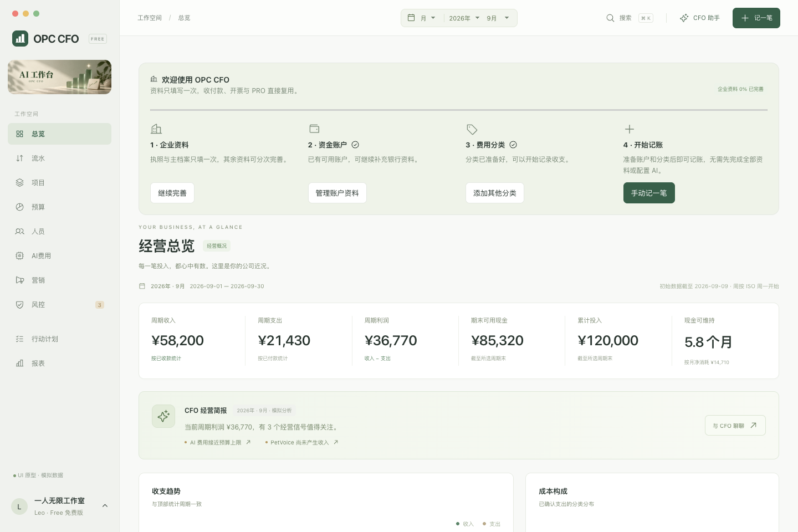Click the 风控 shield icon in sidebar
The height and width of the screenshot is (532, 798).
coord(20,304)
